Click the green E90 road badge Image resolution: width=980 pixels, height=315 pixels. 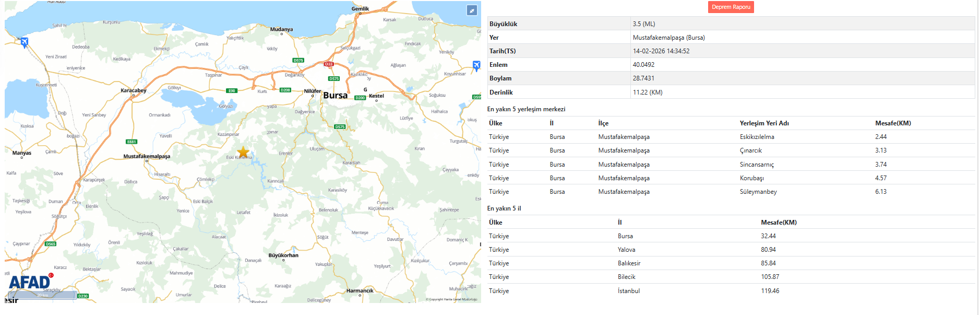(x=232, y=91)
